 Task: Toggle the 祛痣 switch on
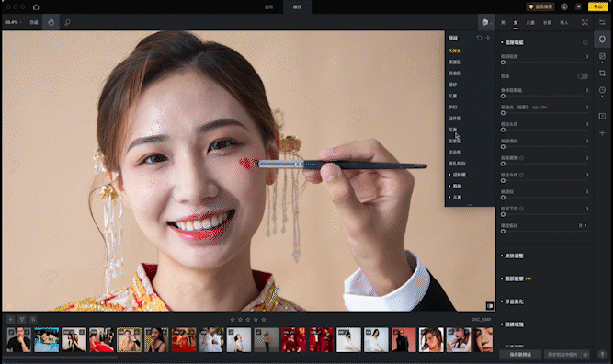point(583,76)
